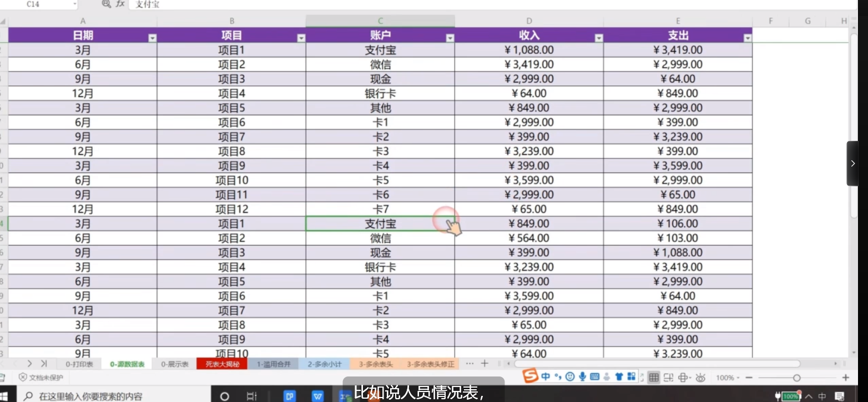Open the 3-多余表头 sheet tab

pos(376,364)
